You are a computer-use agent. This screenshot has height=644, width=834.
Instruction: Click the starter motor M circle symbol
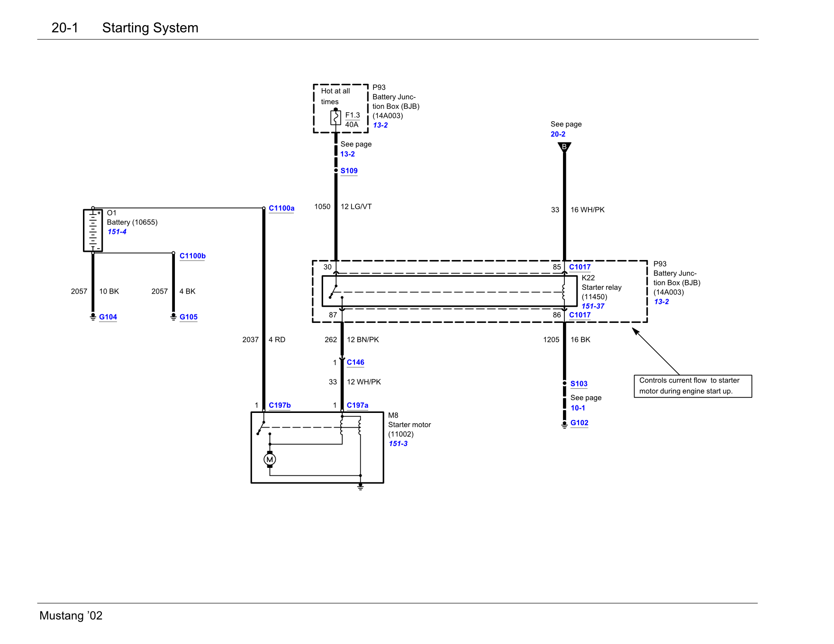point(270,459)
